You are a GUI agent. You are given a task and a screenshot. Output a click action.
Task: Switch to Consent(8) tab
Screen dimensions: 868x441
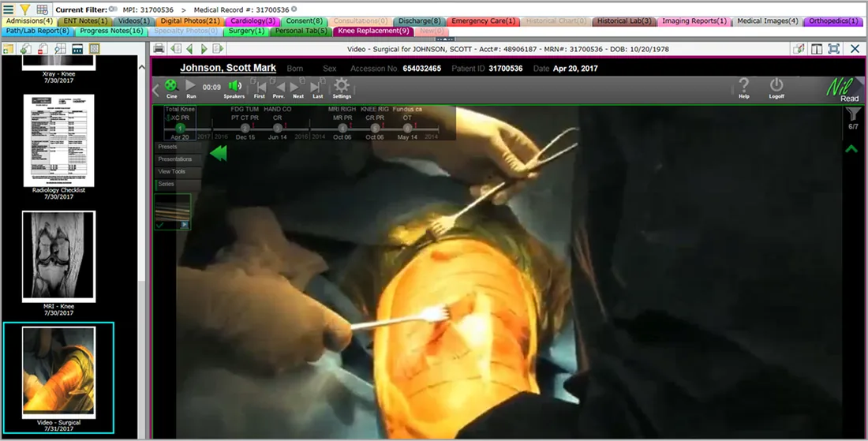click(x=304, y=21)
